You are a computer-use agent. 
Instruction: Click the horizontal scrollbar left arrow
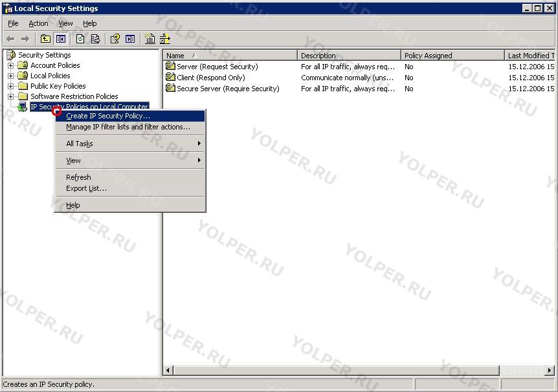coord(168,371)
